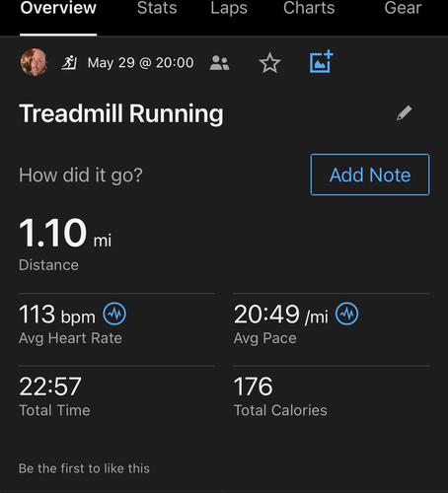The width and height of the screenshot is (448, 493).
Task: Toggle the favorite star icon
Action: (269, 63)
